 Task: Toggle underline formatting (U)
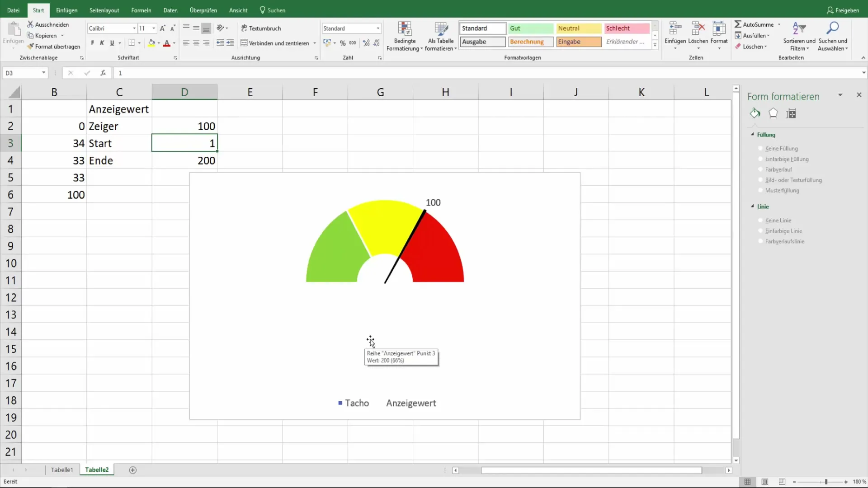[x=112, y=43]
